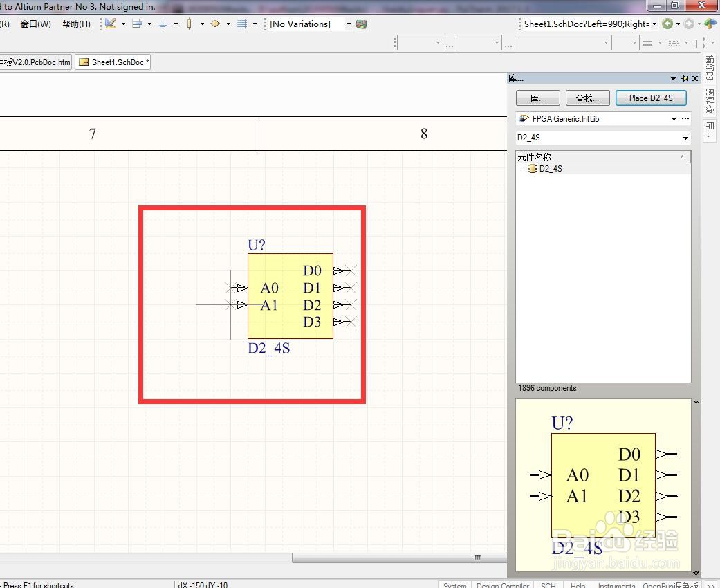720x588 pixels.
Task: Click the grey navigate forward arrow
Action: tap(689, 24)
